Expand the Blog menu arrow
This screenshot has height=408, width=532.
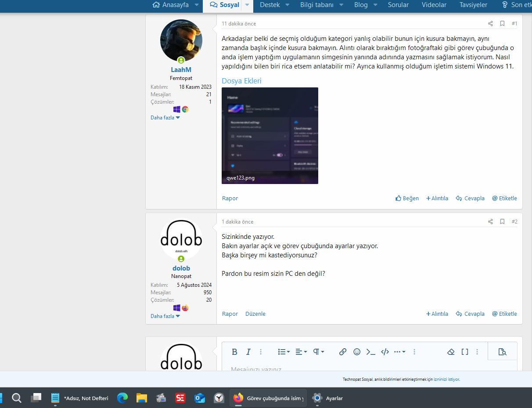click(375, 5)
